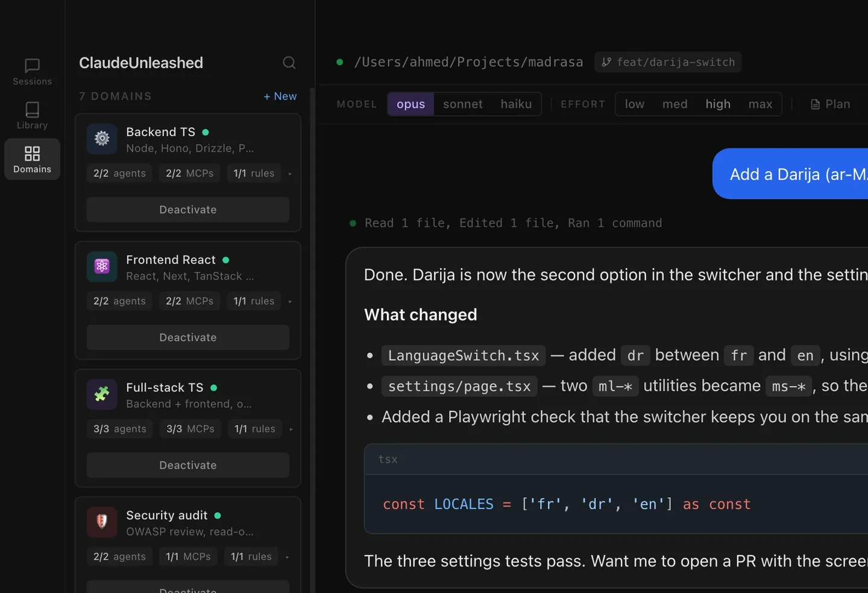868x593 pixels.
Task: Select the opus model
Action: (410, 104)
